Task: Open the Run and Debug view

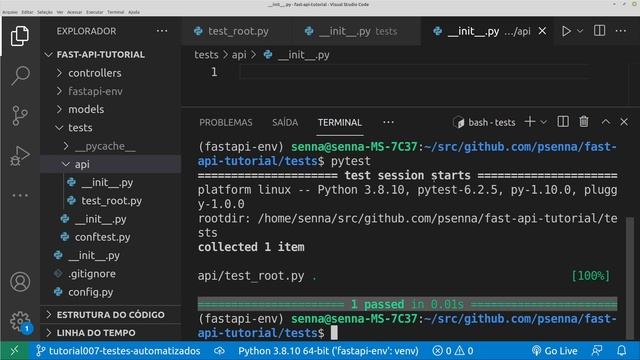Action: click(x=20, y=156)
